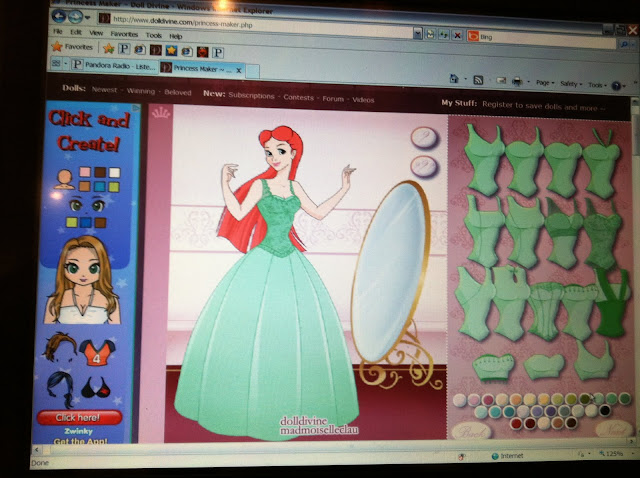Screen dimensions: 640x478
Task: Click the AdChoices icon on the Zwinky ad
Action: 136,108
